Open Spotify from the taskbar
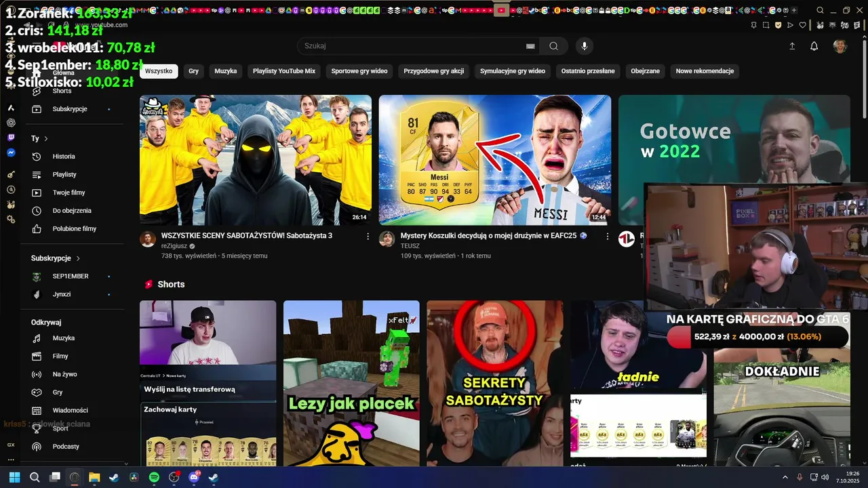This screenshot has width=868, height=488. tap(154, 477)
